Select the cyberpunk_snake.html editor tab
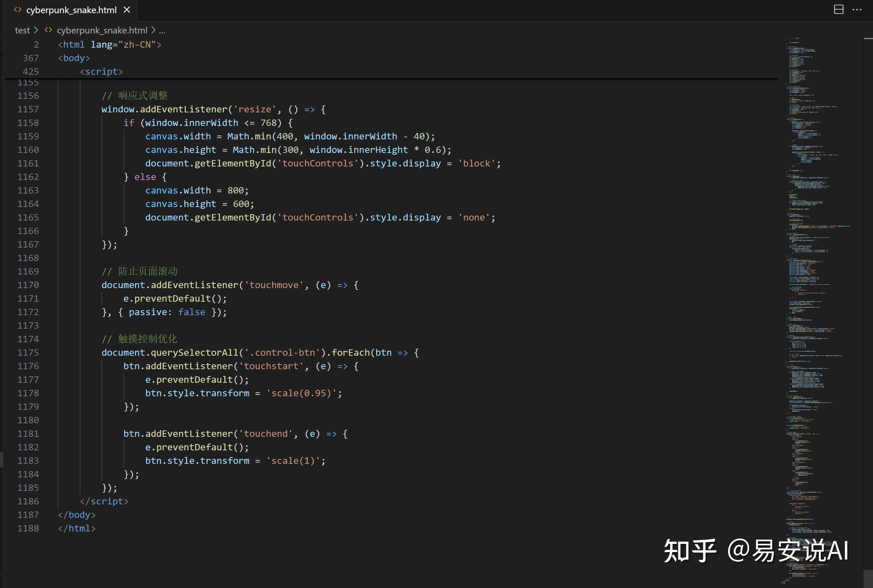Screen dimensions: 873x588 tap(71, 10)
